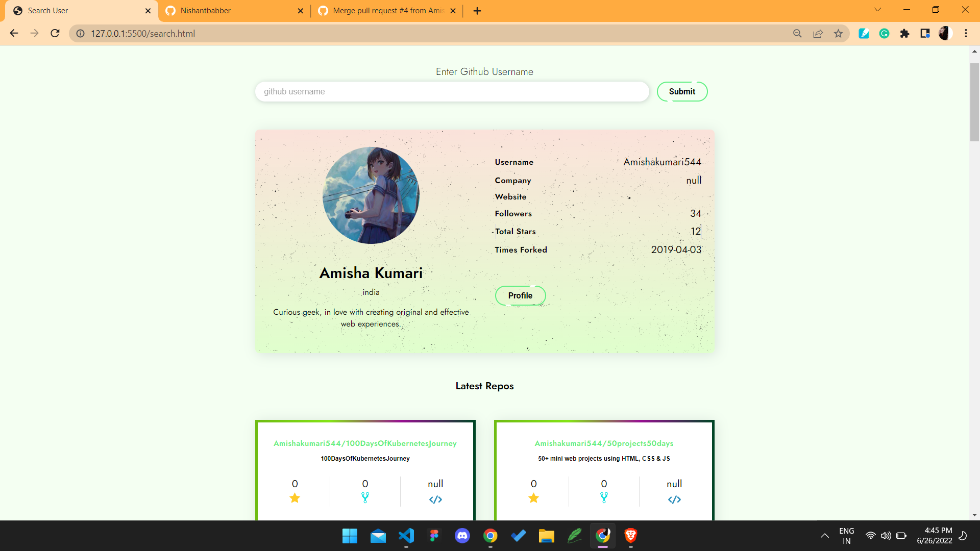Open Chrome three-dot menu
The image size is (980, 551).
pyautogui.click(x=966, y=34)
